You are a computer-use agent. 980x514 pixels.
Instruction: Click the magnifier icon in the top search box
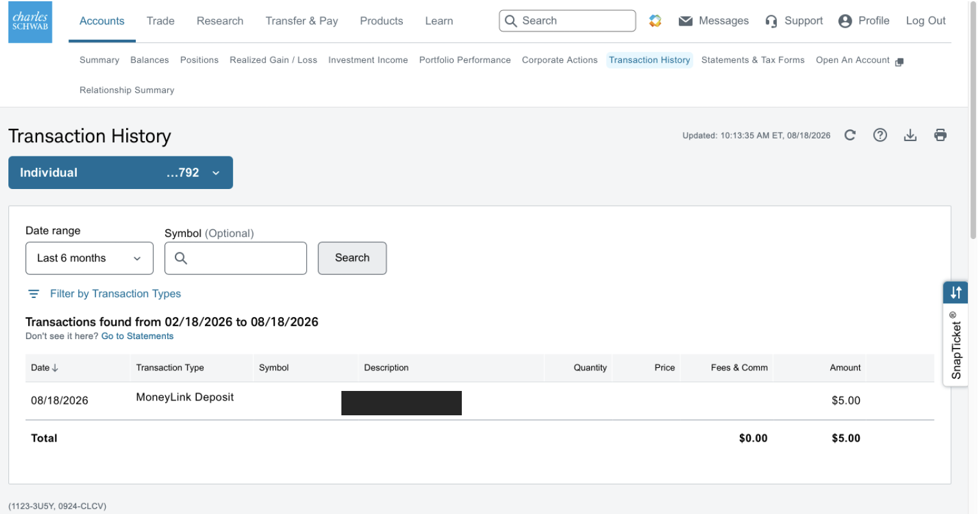coord(510,21)
